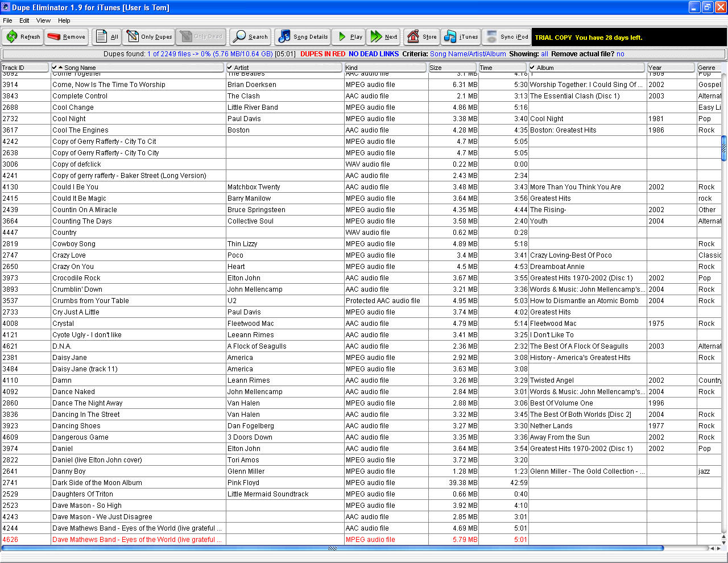
Task: Click Sync iPod button
Action: tap(507, 37)
